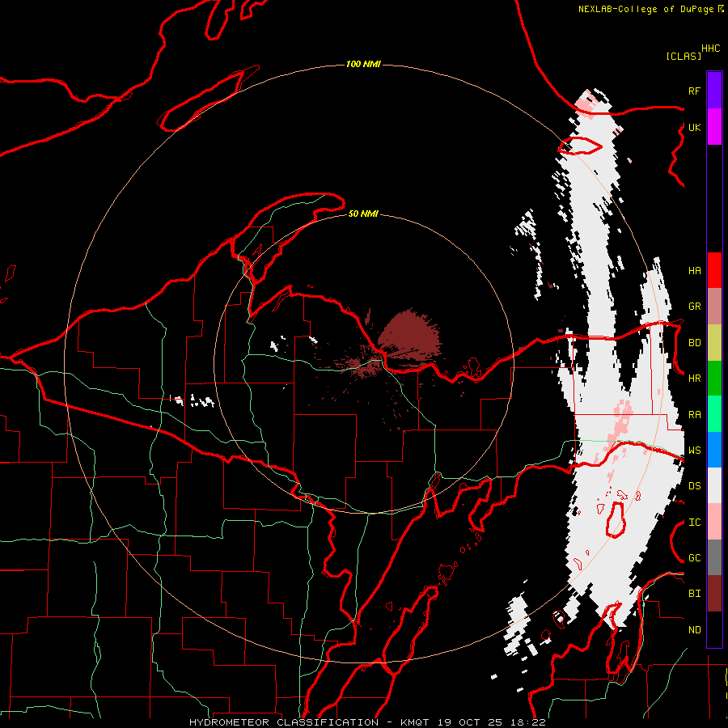
Task: Click the RA legend label
Action: (x=694, y=415)
